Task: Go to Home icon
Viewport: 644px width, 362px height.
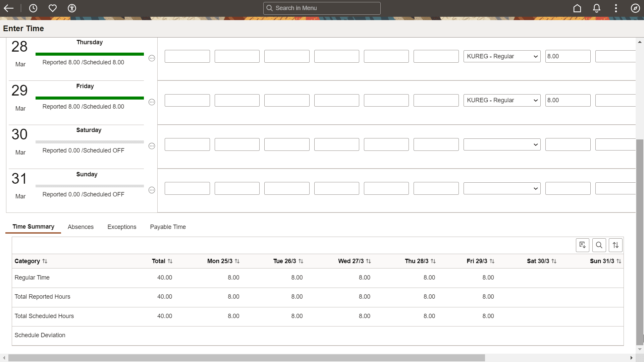Action: coord(577,8)
